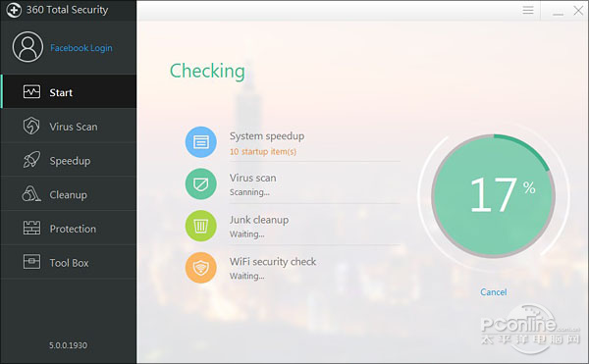Switch to Protection section label
589x364 pixels.
click(x=73, y=229)
